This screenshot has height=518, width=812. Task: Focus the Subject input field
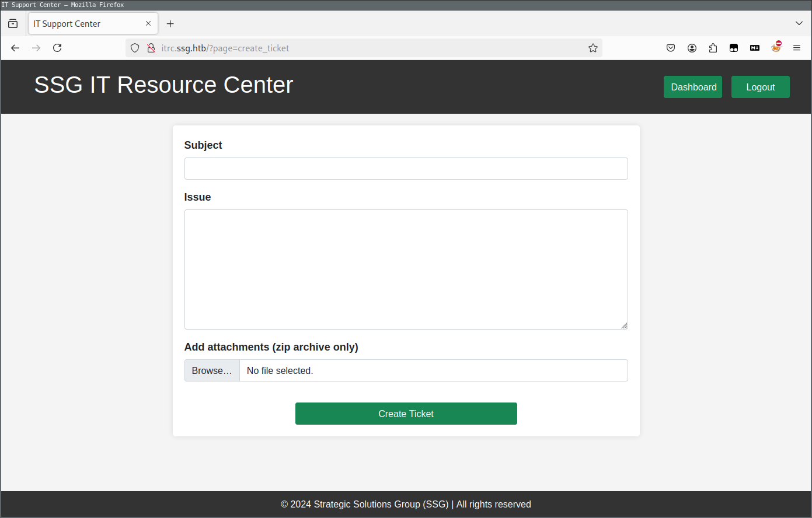[x=406, y=169]
